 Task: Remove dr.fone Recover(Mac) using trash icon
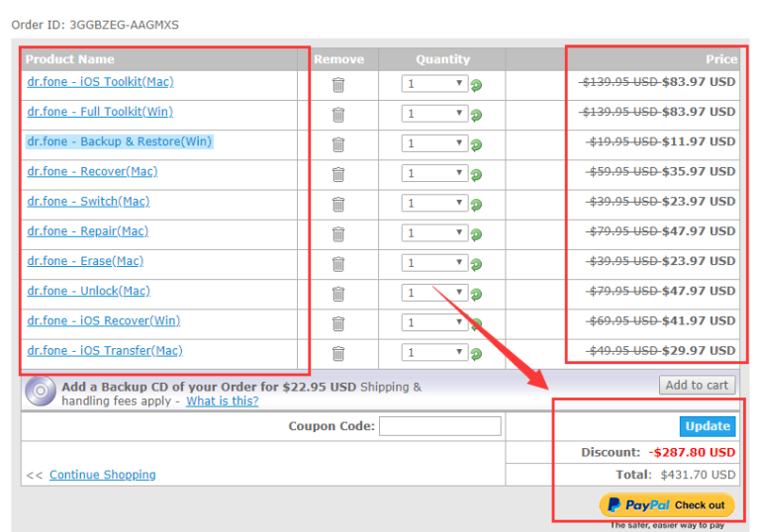click(338, 174)
